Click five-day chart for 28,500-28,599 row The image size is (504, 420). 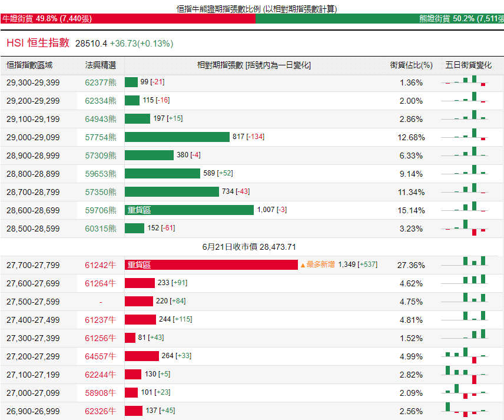(x=465, y=228)
